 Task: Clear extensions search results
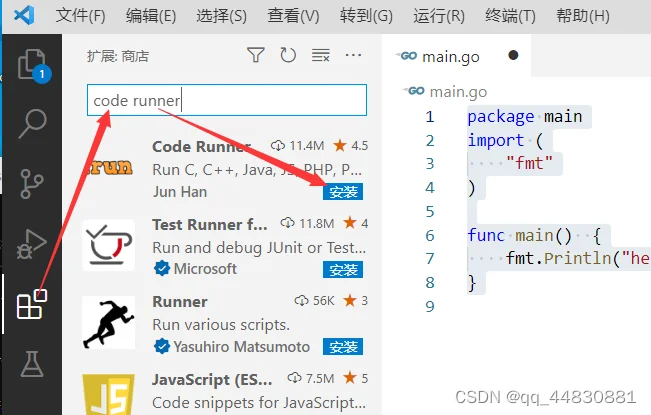click(321, 55)
